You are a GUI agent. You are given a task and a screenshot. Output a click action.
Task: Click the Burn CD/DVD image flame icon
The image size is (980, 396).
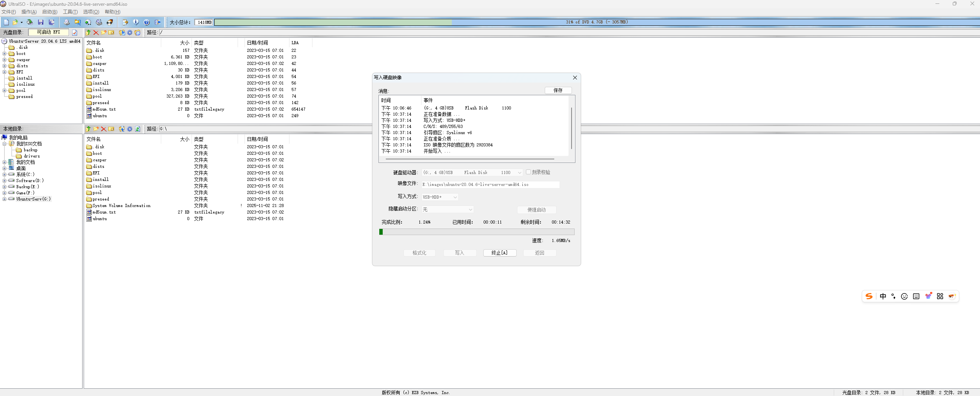point(110,22)
